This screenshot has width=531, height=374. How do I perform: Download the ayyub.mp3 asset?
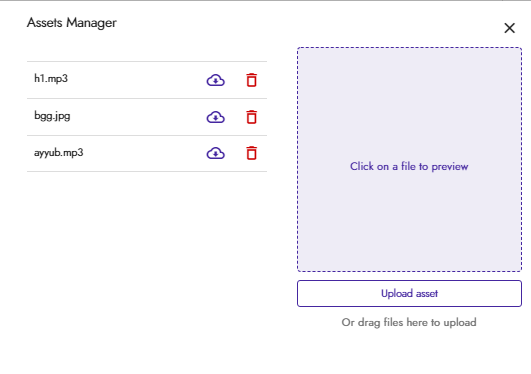click(x=216, y=153)
